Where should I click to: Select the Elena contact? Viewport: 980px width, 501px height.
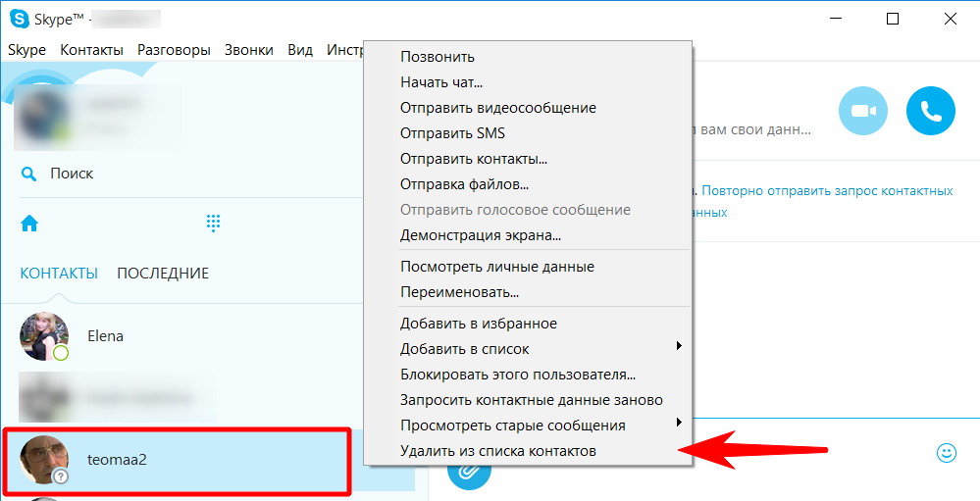pos(105,336)
